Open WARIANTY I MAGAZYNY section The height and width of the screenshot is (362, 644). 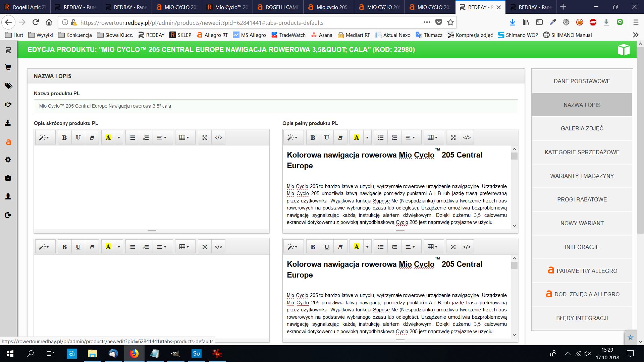click(582, 176)
